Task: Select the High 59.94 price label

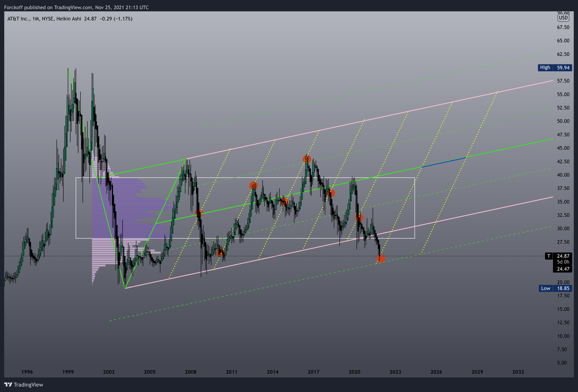Action: [555, 68]
